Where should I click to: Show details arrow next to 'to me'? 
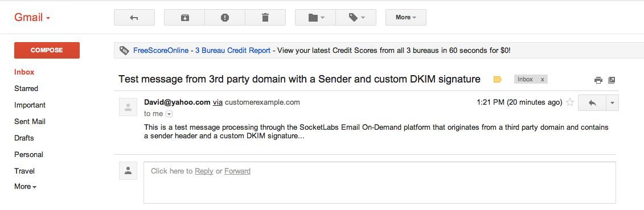point(169,114)
